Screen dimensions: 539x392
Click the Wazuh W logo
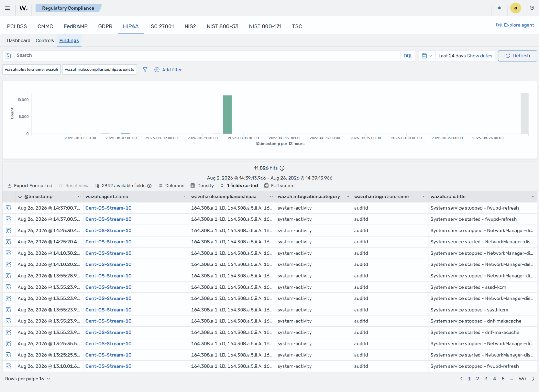pyautogui.click(x=23, y=8)
